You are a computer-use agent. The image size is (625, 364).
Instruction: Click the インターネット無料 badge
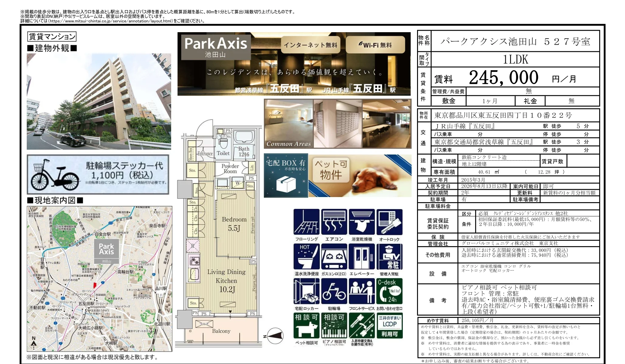tap(310, 45)
